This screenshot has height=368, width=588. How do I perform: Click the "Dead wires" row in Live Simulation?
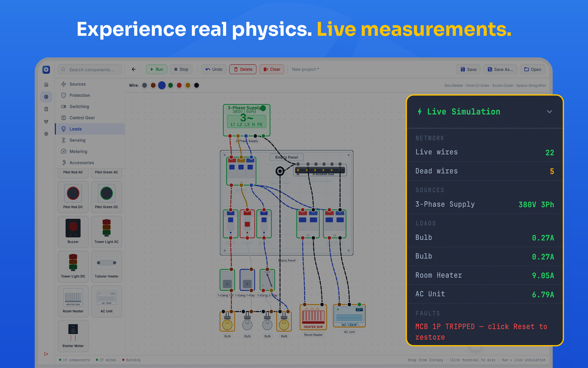pyautogui.click(x=485, y=171)
